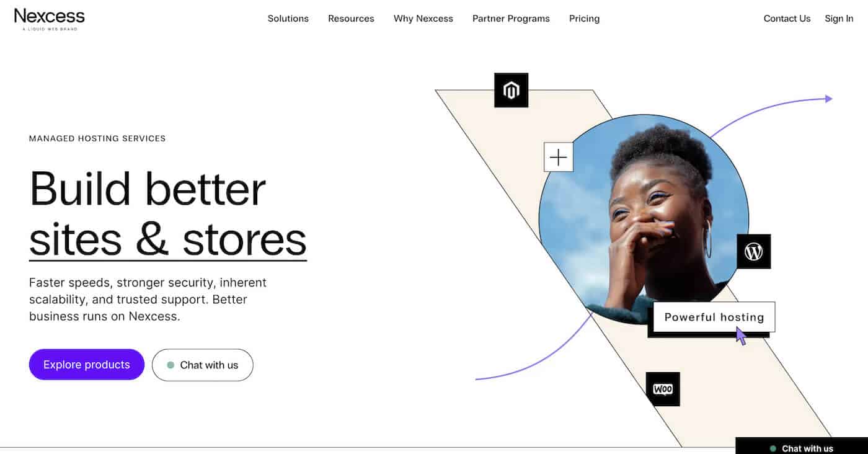This screenshot has height=454, width=868.
Task: Click the WordPress logo icon
Action: pyautogui.click(x=753, y=251)
